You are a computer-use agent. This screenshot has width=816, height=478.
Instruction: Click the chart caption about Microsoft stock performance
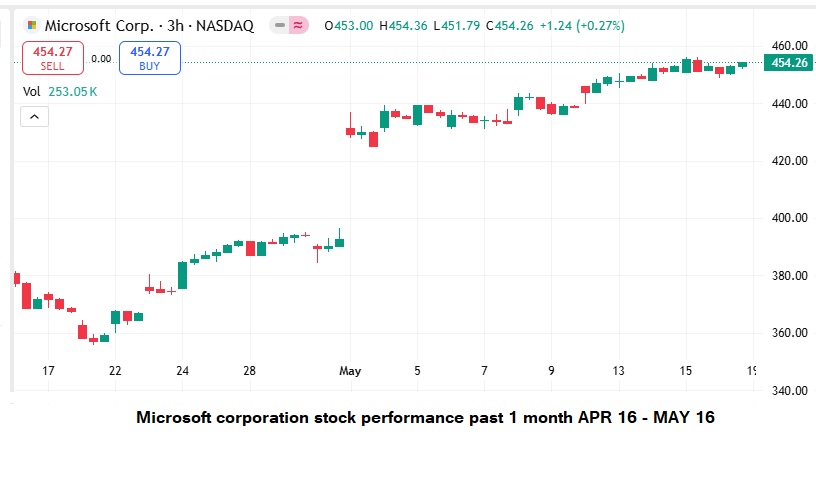pyautogui.click(x=425, y=417)
